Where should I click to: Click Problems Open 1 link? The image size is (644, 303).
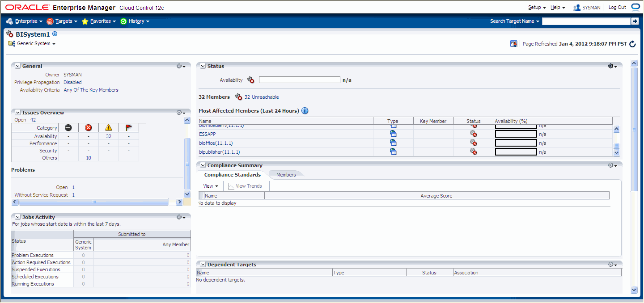click(x=73, y=188)
